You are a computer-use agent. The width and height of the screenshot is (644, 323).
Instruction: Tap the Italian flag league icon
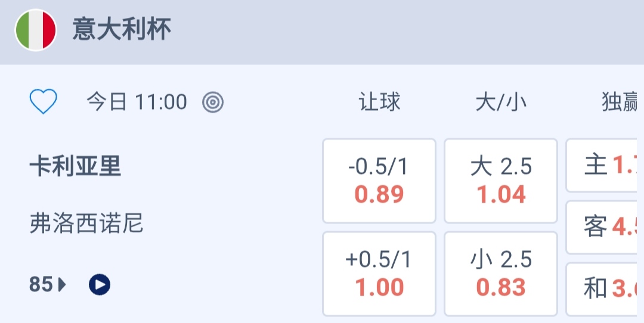click(x=36, y=30)
